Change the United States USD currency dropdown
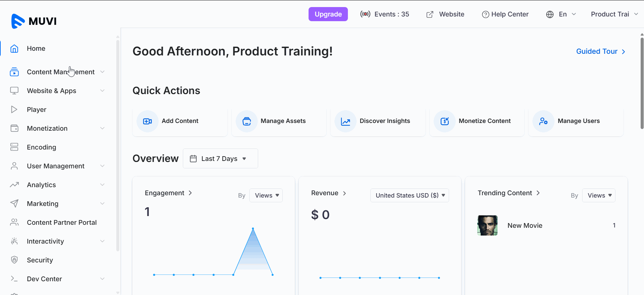The width and height of the screenshot is (644, 295). [409, 196]
